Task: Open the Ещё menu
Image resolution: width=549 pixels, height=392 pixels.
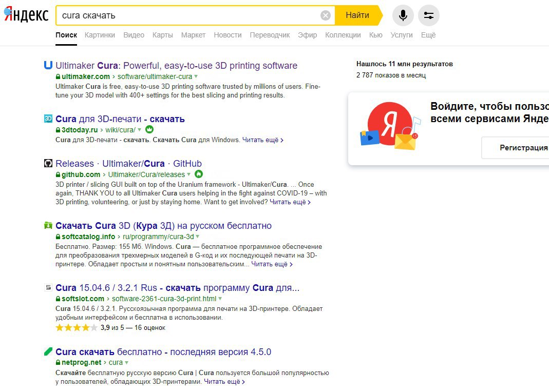Action: click(428, 35)
